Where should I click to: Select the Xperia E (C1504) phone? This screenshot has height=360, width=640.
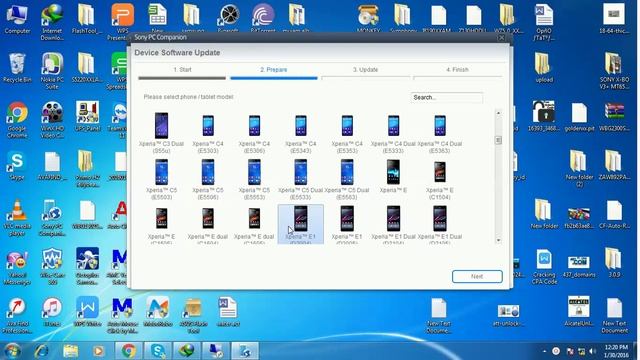click(440, 179)
